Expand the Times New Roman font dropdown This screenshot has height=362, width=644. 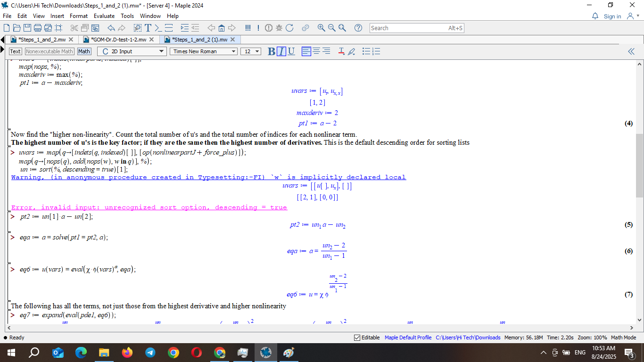(x=204, y=51)
